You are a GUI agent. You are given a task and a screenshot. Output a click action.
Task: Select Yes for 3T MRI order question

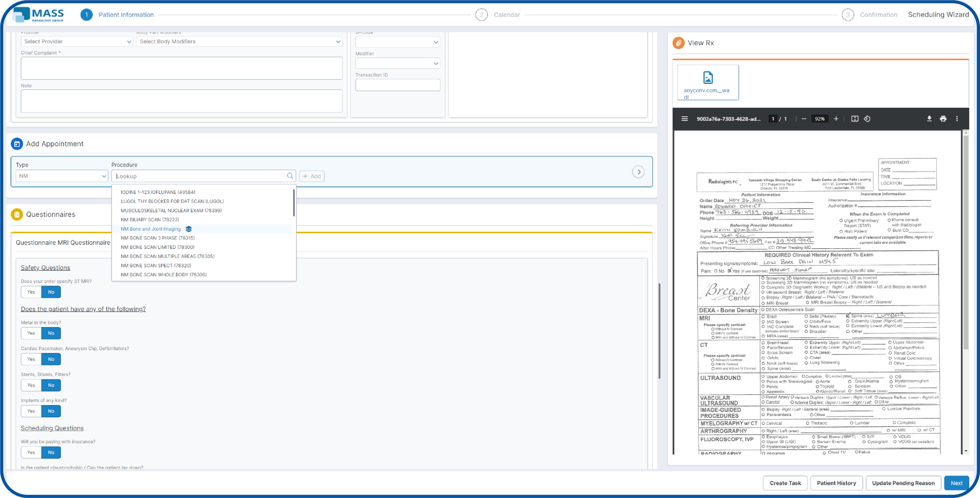tap(31, 292)
